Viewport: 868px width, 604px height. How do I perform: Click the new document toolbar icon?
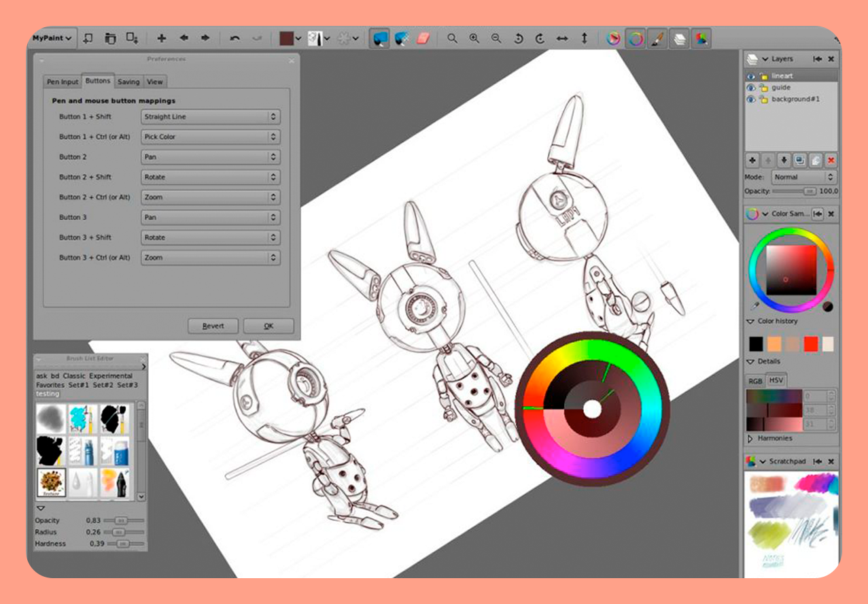(x=88, y=38)
